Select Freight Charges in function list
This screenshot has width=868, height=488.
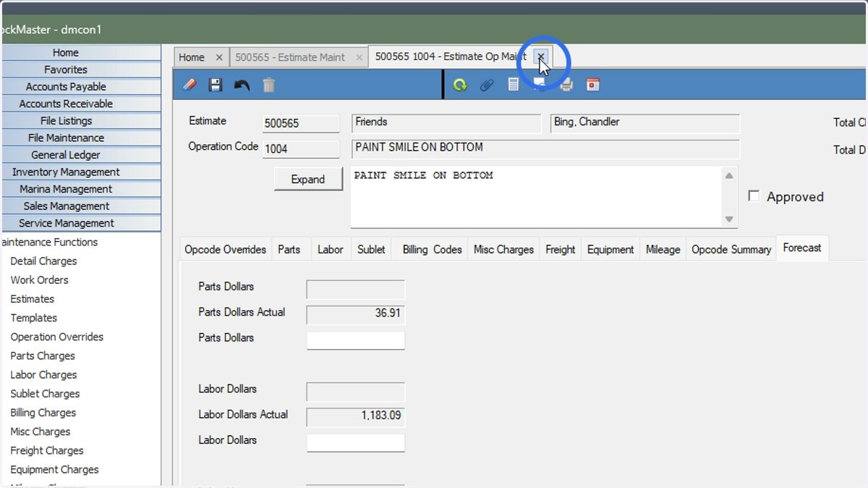(x=47, y=450)
